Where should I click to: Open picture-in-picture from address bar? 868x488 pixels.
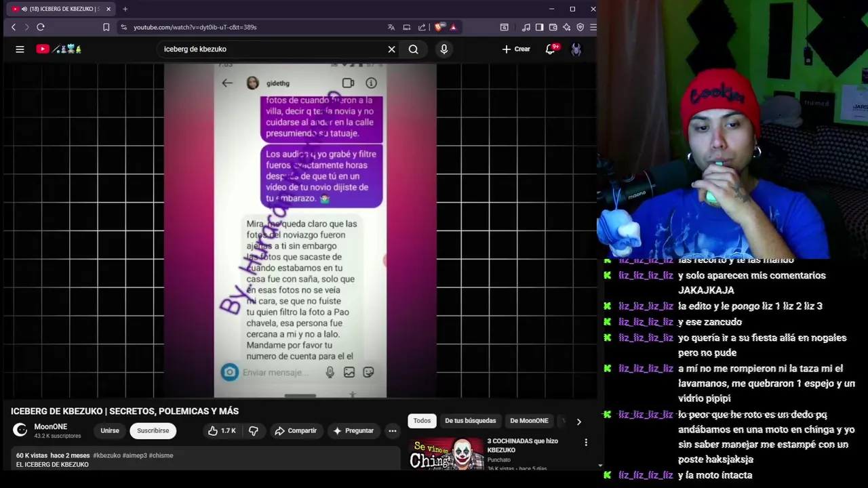pos(406,27)
